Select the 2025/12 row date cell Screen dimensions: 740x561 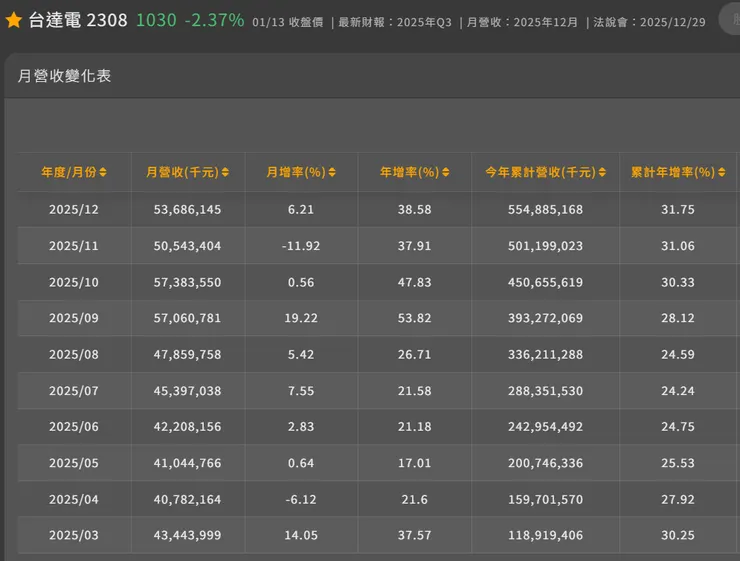[74, 209]
